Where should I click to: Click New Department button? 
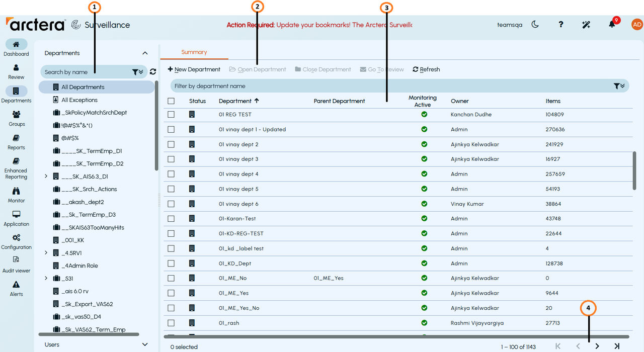194,69
